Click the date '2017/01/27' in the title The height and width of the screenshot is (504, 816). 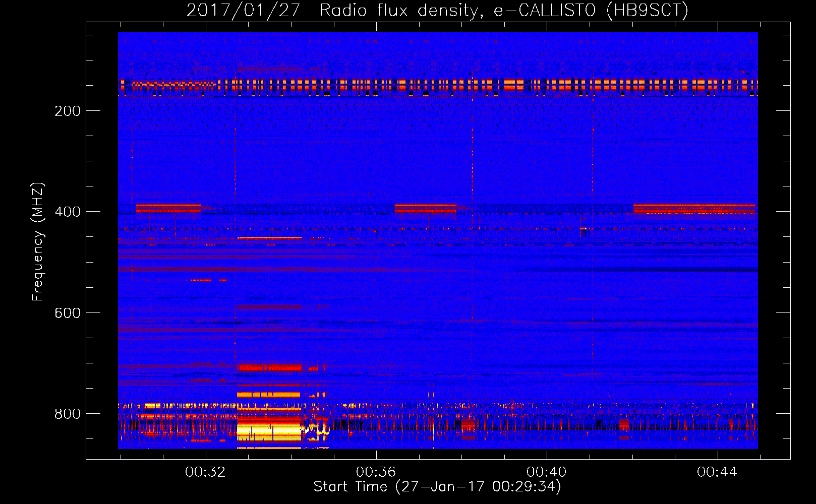pos(244,10)
